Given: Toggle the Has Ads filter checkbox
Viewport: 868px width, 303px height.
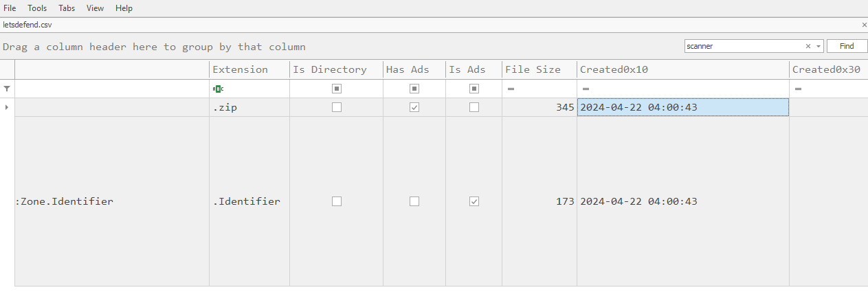Looking at the screenshot, I should pos(414,89).
